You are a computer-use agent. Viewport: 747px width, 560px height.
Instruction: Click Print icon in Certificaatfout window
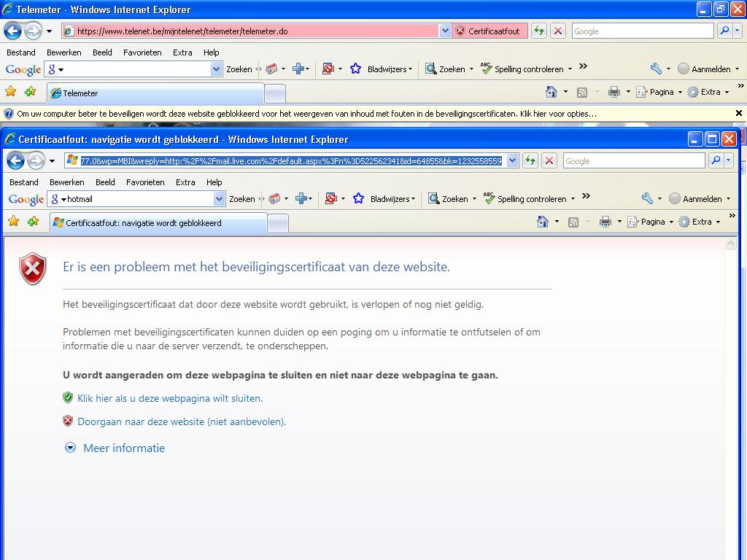click(605, 222)
